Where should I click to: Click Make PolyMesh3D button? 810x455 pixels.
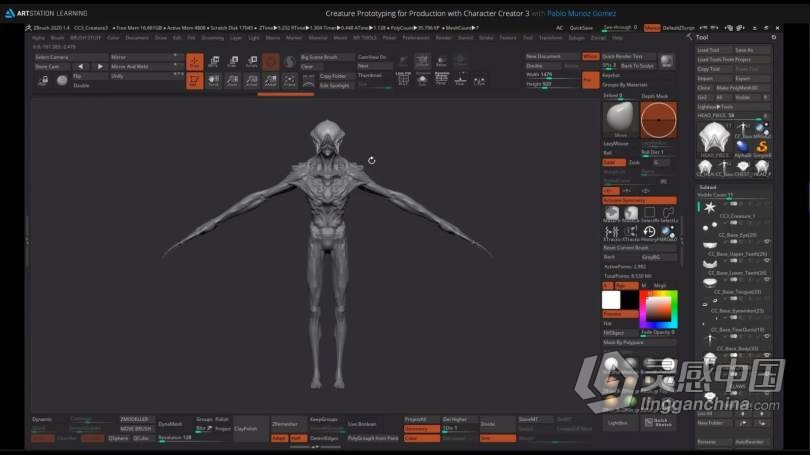click(x=743, y=88)
